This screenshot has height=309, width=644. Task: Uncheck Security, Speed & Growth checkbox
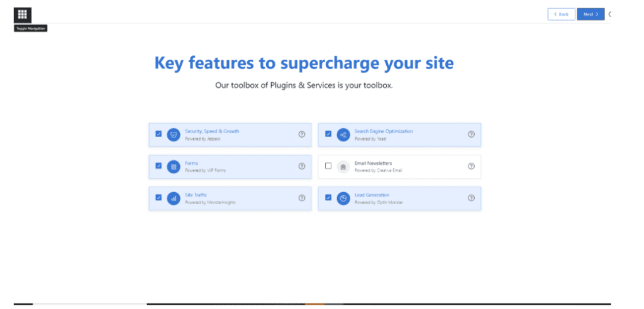(158, 134)
